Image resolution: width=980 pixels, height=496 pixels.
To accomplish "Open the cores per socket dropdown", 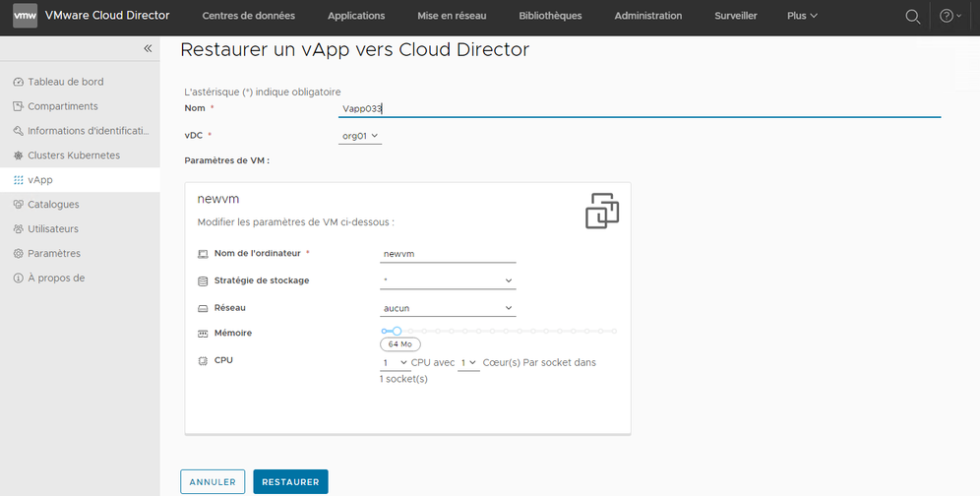I will [468, 363].
